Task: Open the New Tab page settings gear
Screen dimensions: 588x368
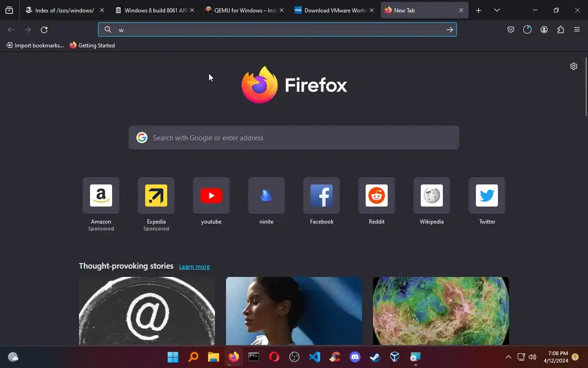Action: click(574, 66)
